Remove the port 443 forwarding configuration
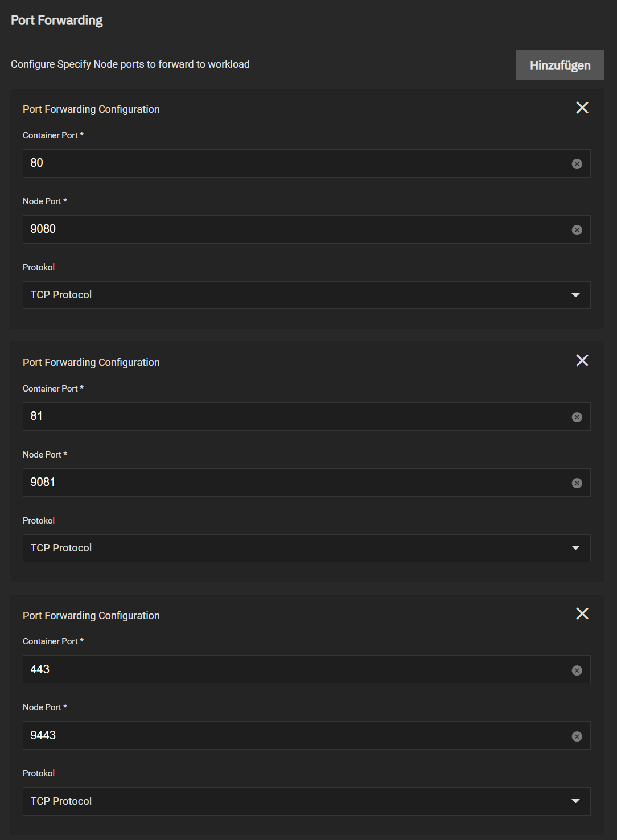This screenshot has height=840, width=617. tap(582, 613)
